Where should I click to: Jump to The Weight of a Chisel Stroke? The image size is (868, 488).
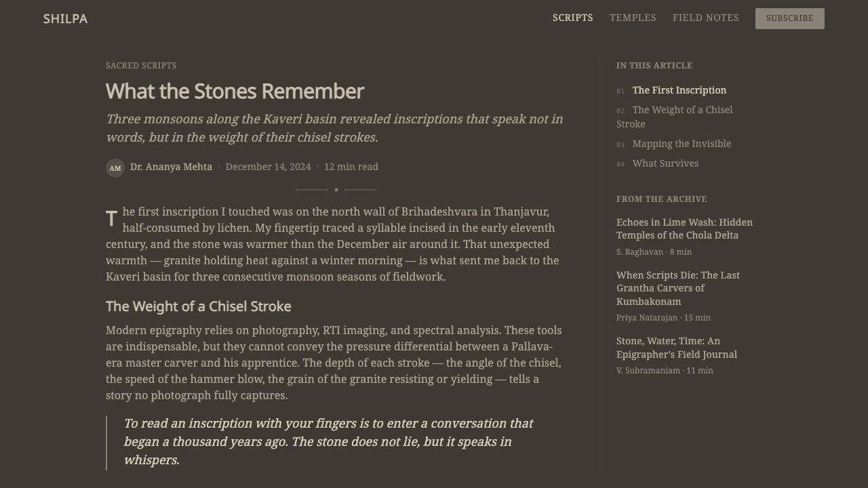[675, 117]
